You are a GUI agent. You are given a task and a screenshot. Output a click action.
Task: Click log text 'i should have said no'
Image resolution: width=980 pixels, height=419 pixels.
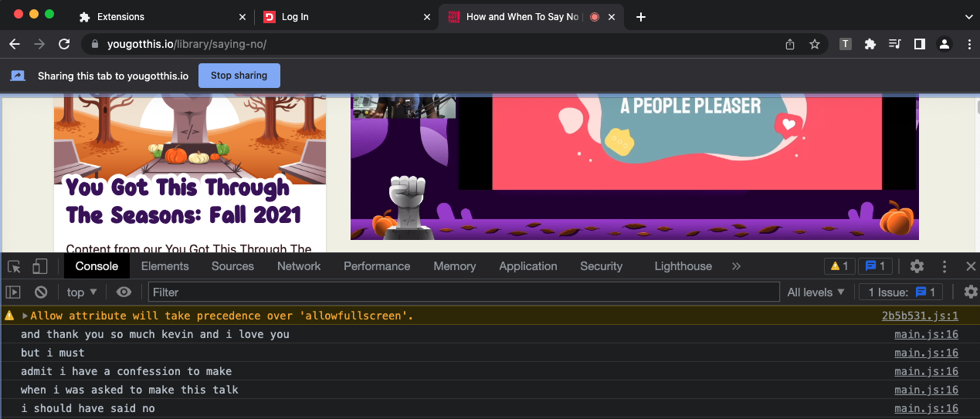pyautogui.click(x=87, y=408)
